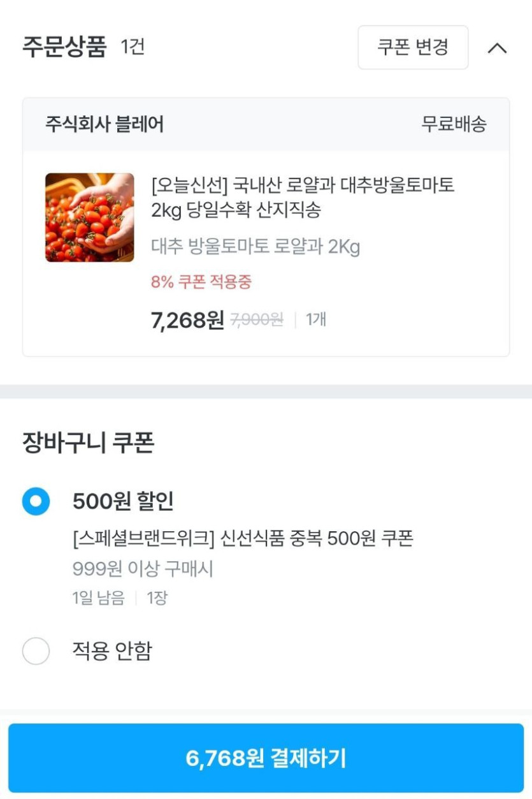Image resolution: width=532 pixels, height=799 pixels.
Task: Click the 쿠폰 변경 button
Action: [413, 47]
